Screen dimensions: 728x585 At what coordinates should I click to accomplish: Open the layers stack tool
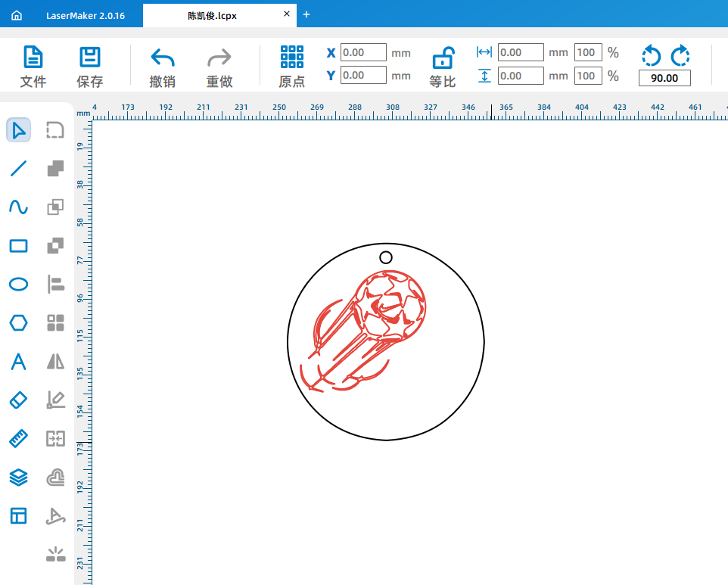(18, 478)
